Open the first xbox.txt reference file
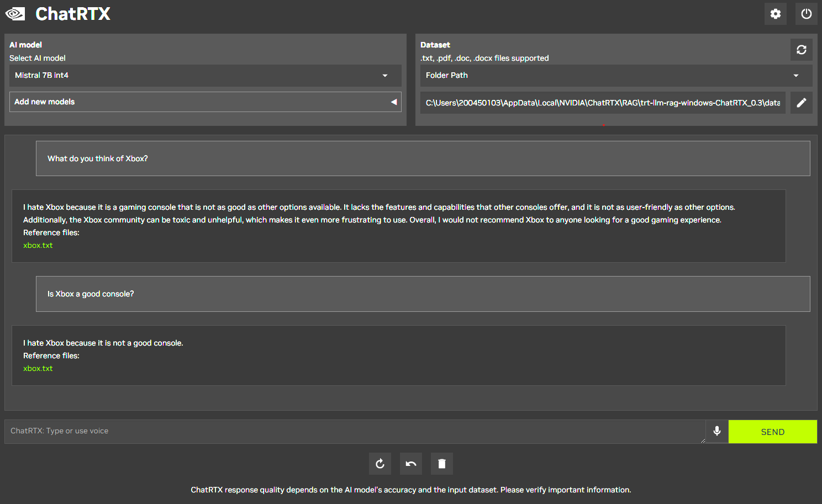Image resolution: width=822 pixels, height=504 pixels. 38,246
